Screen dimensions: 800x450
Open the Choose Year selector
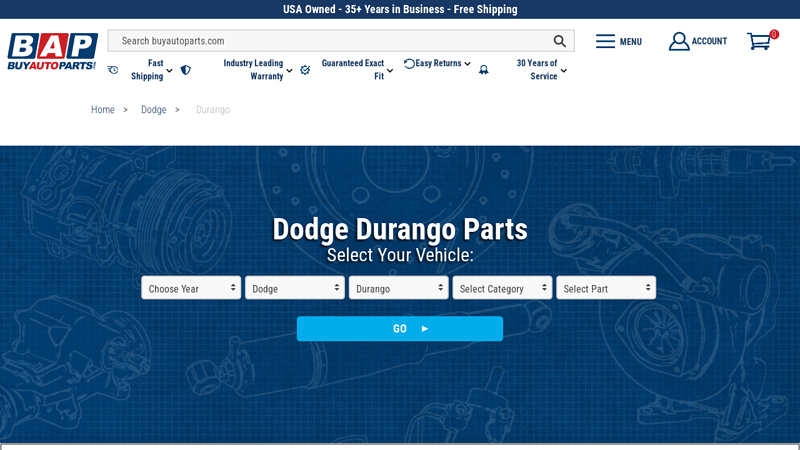coord(191,288)
